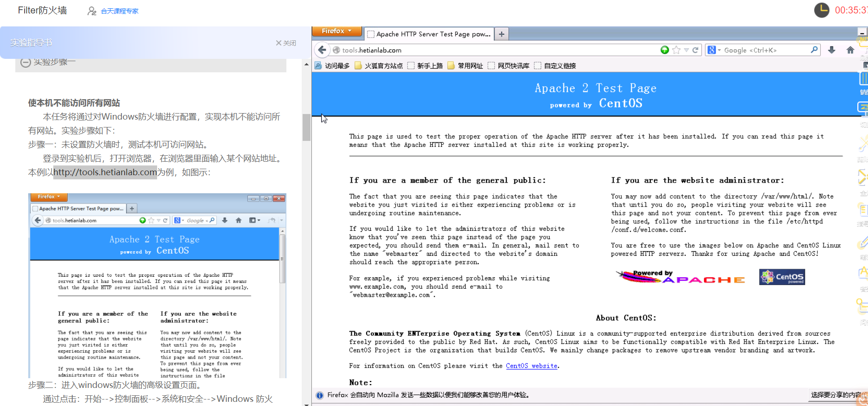This screenshot has width=868, height=406.
Task: Open the 访问最多 bookmarks item
Action: point(332,66)
